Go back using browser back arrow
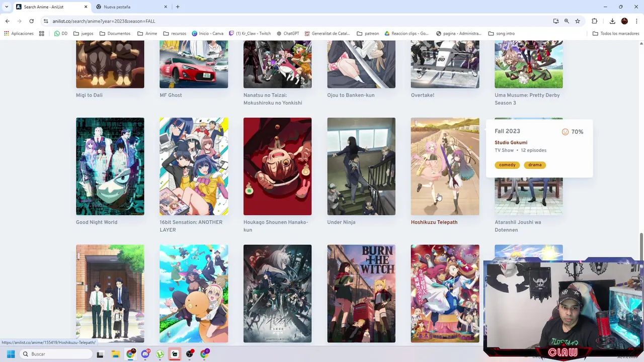Image resolution: width=644 pixels, height=362 pixels. coord(7,21)
